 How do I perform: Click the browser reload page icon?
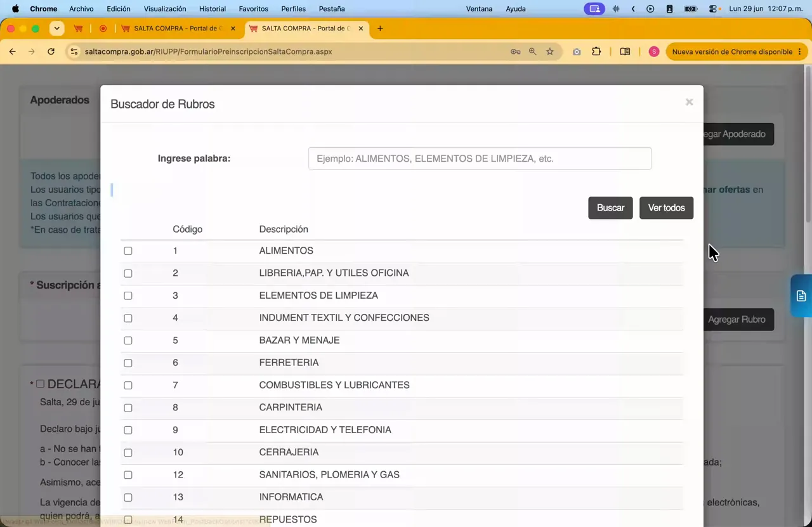click(x=51, y=51)
